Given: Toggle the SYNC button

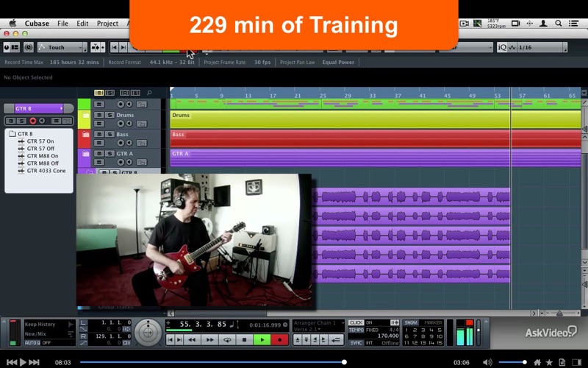Looking at the screenshot, I should pyautogui.click(x=356, y=343).
